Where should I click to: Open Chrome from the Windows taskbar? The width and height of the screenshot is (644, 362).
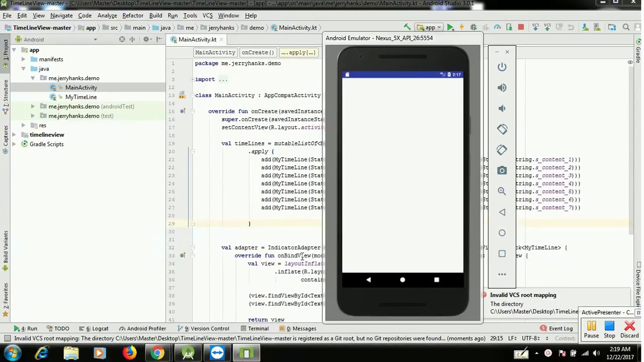[158, 353]
